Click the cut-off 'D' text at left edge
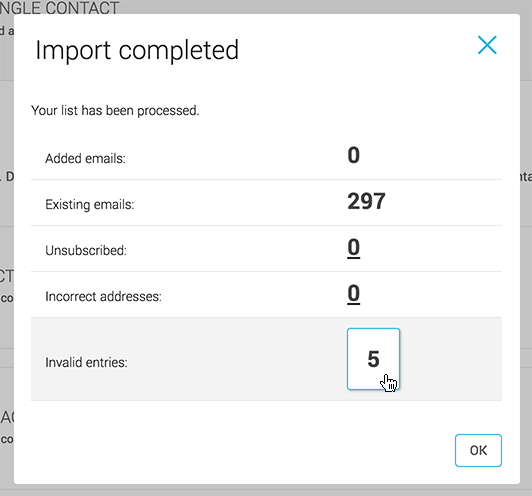 click(x=9, y=176)
